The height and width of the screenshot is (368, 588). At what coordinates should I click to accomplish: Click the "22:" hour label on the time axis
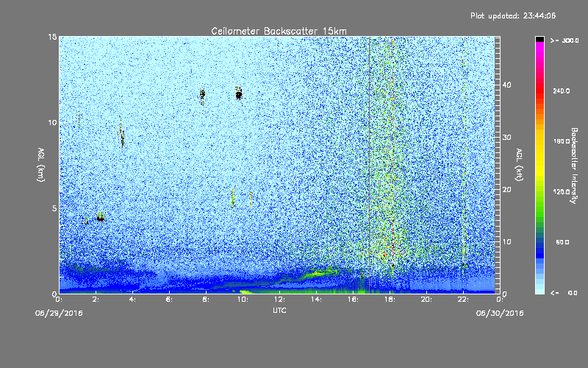463,300
